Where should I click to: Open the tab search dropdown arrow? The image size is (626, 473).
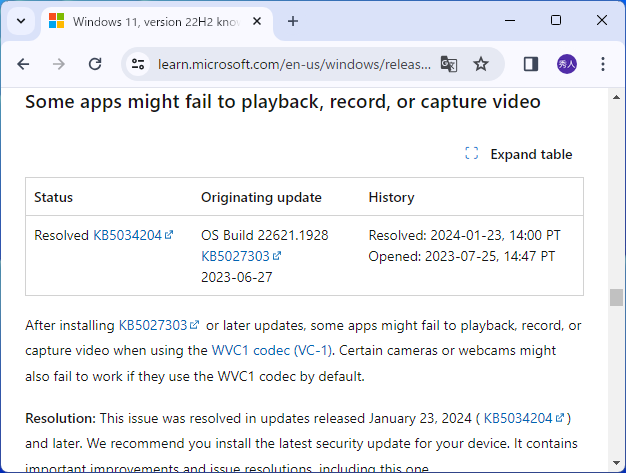coord(21,21)
